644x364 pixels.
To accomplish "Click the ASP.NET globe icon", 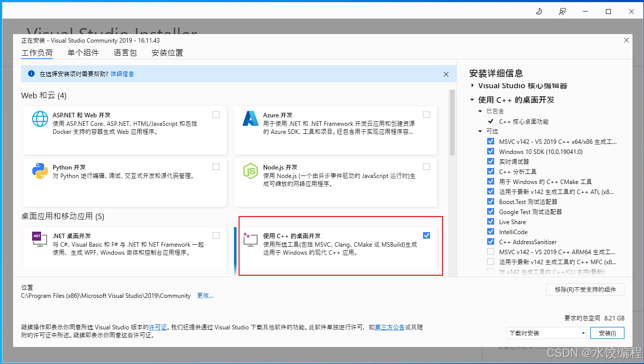I will (40, 119).
